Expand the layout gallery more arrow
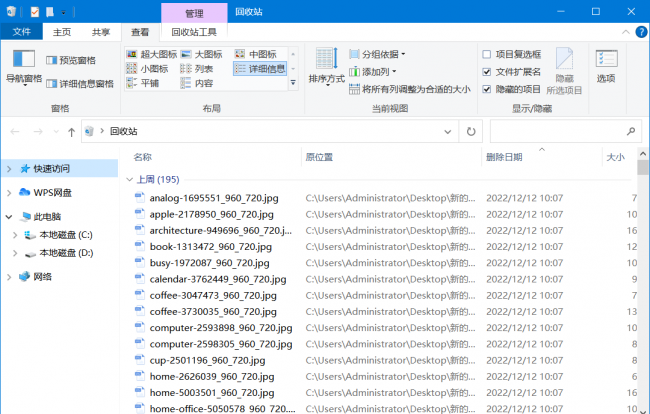 tap(293, 83)
